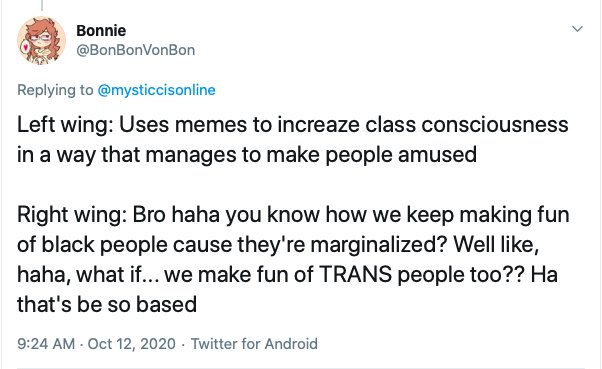Viewport: 602px width, 369px height.
Task: Click the avatar character's pink glasses
Action: coord(41,38)
